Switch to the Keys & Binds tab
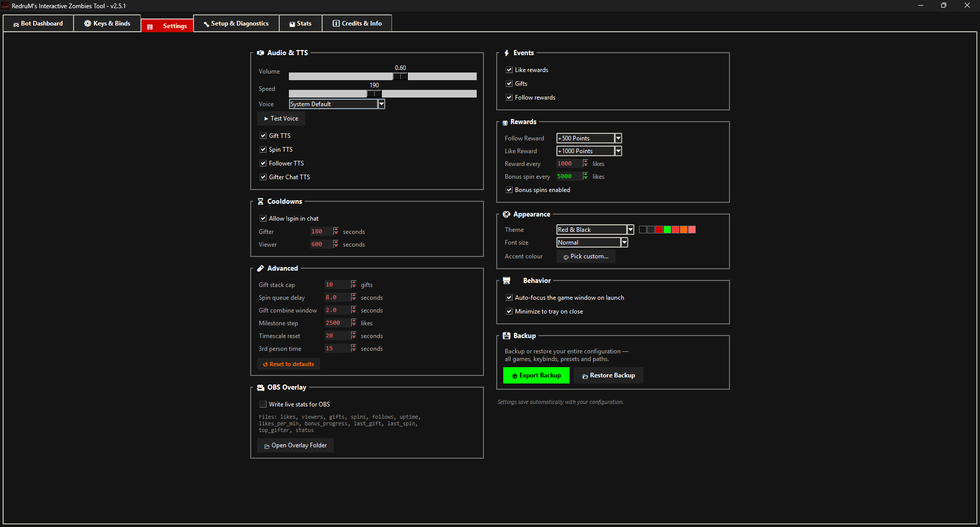Image resolution: width=980 pixels, height=527 pixels. 107,23
